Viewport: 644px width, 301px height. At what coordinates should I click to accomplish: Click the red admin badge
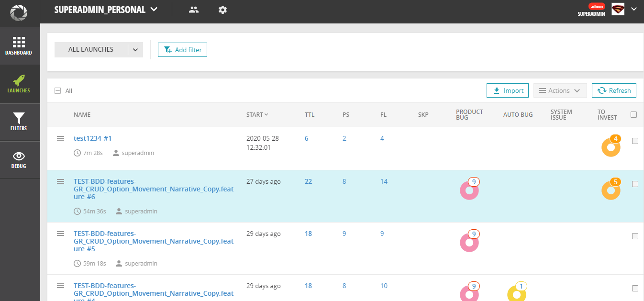point(597,7)
